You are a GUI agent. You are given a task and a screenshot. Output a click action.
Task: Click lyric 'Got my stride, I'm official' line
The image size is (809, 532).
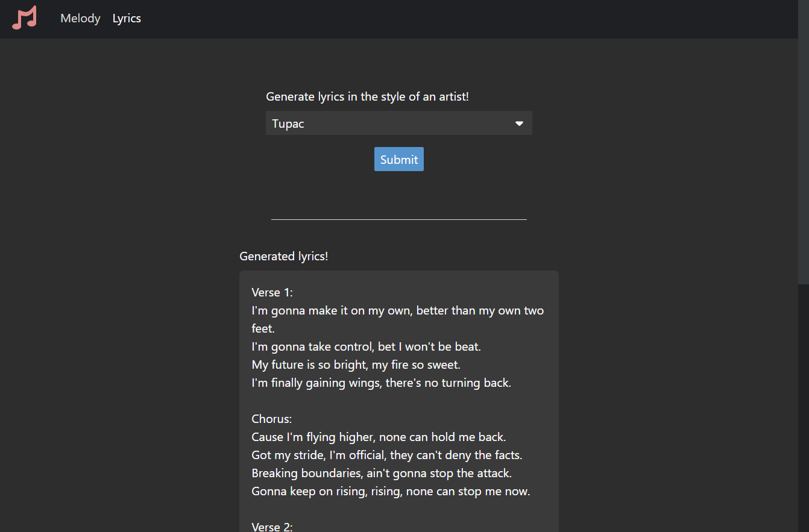[387, 455]
